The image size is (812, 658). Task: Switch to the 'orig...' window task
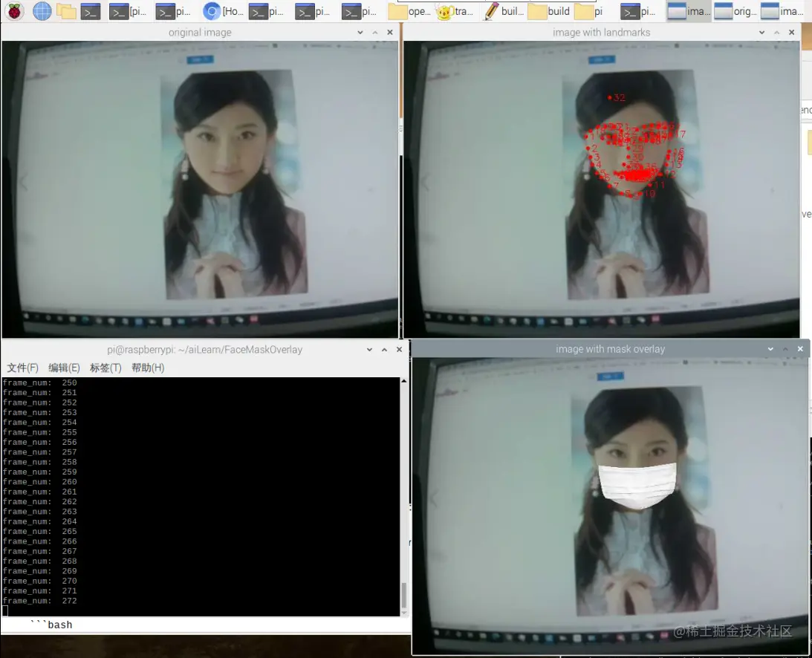[735, 11]
